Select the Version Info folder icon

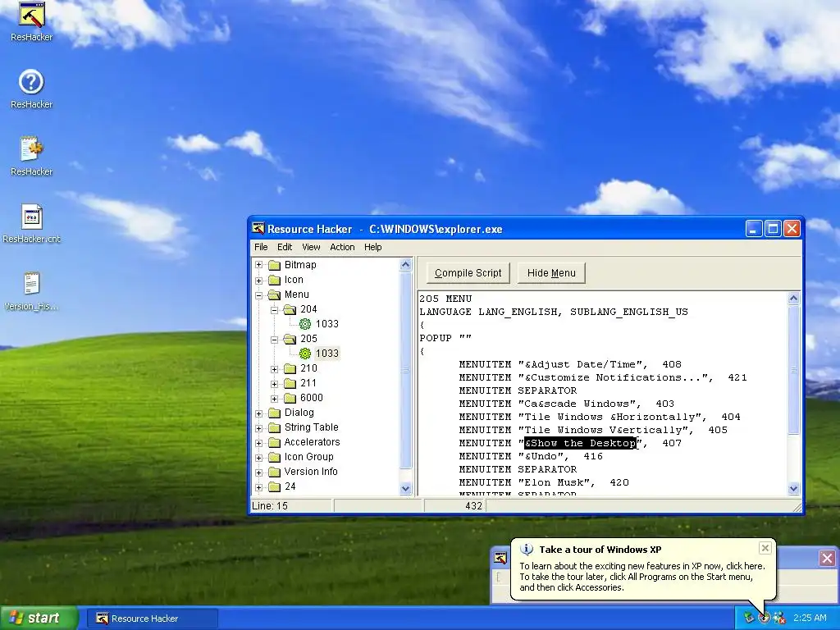(x=274, y=472)
